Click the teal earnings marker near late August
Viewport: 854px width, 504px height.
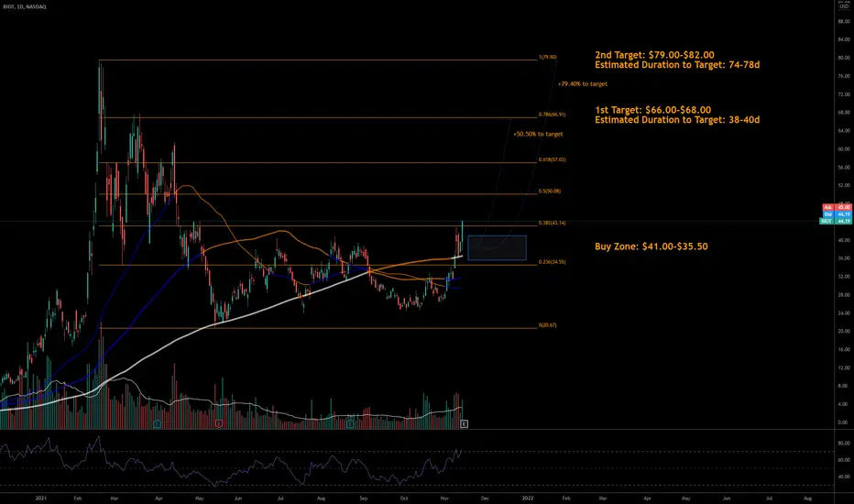pos(350,423)
